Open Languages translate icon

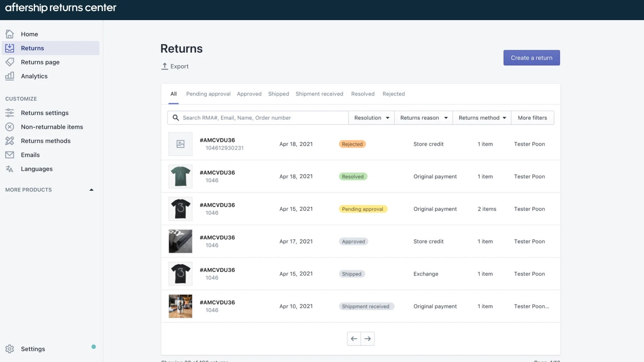click(x=10, y=169)
